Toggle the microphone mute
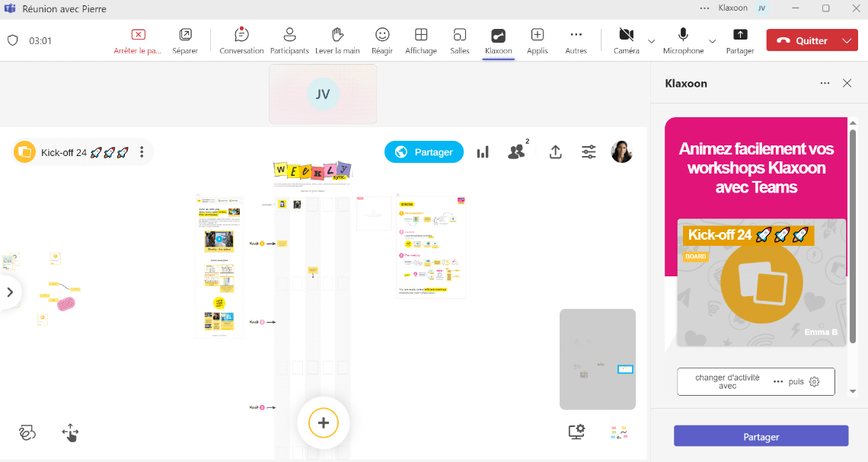868x462 pixels. pos(683,40)
